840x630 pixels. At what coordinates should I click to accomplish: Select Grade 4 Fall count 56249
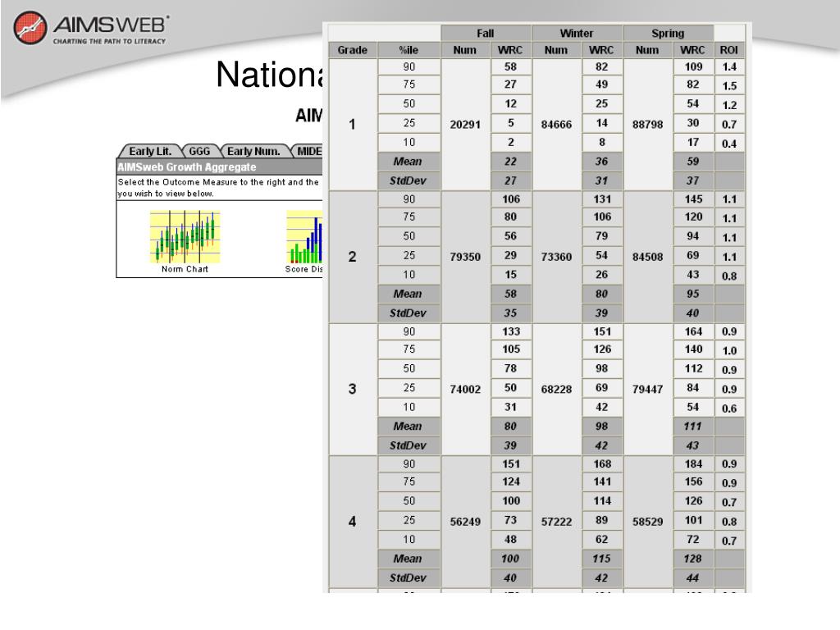(x=465, y=521)
